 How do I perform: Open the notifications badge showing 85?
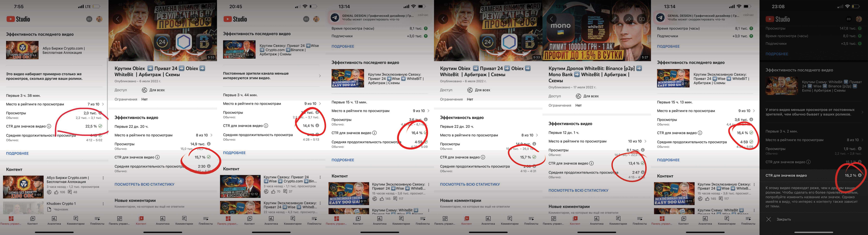pos(89,19)
